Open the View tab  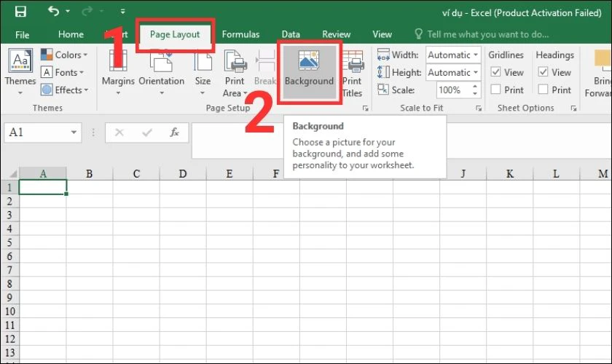tap(382, 34)
